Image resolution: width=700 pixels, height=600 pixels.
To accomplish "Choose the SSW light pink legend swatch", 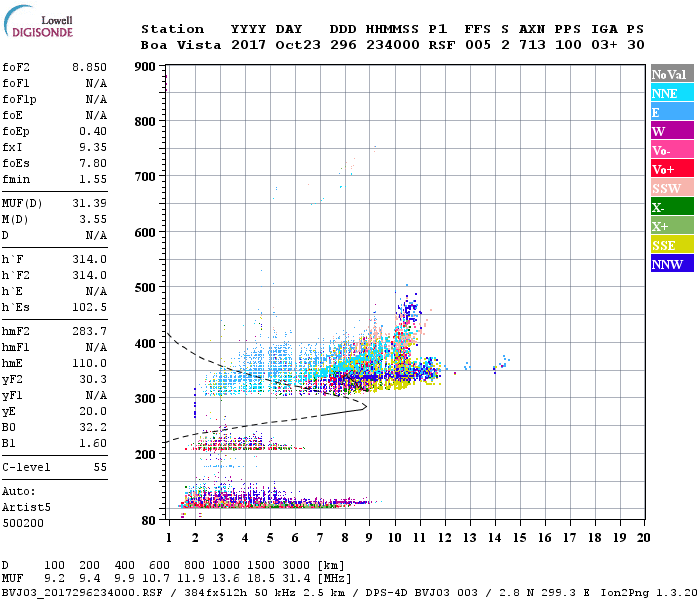I will 671,188.
